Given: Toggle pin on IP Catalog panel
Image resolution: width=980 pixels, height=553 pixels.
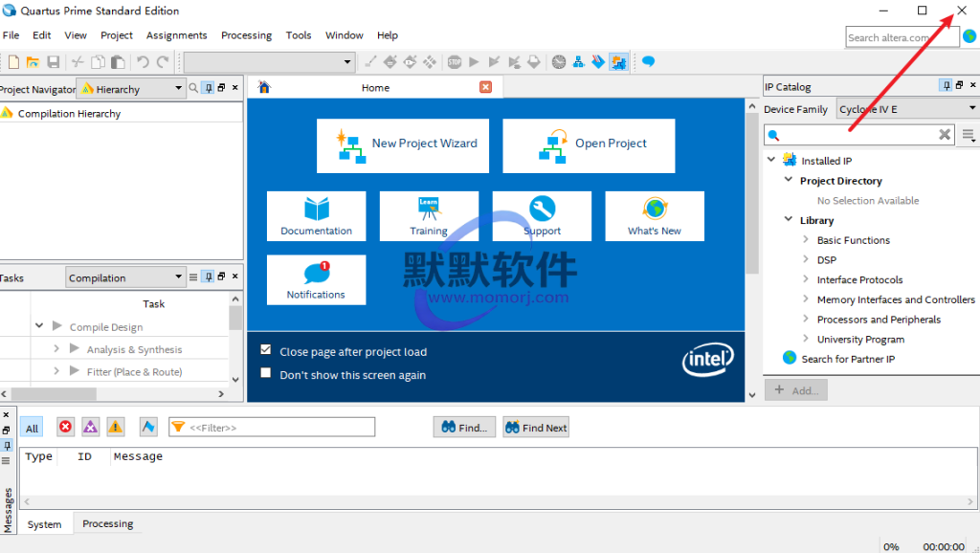Looking at the screenshot, I should click(947, 85).
